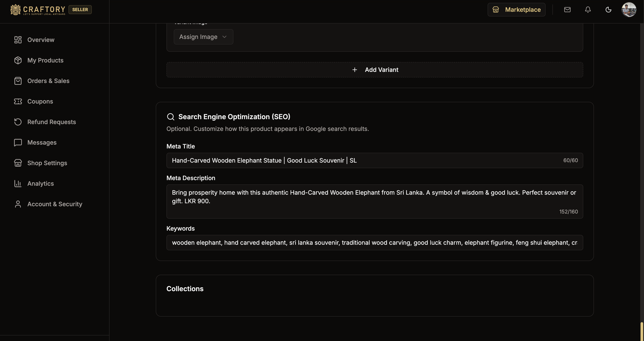The width and height of the screenshot is (644, 341).
Task: Select the My Products box icon
Action: (x=18, y=60)
